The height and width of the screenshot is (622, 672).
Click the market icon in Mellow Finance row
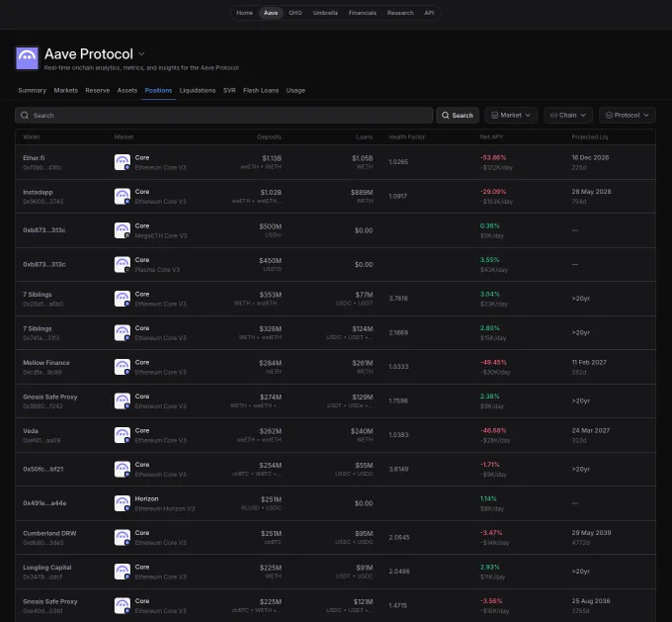coord(123,367)
